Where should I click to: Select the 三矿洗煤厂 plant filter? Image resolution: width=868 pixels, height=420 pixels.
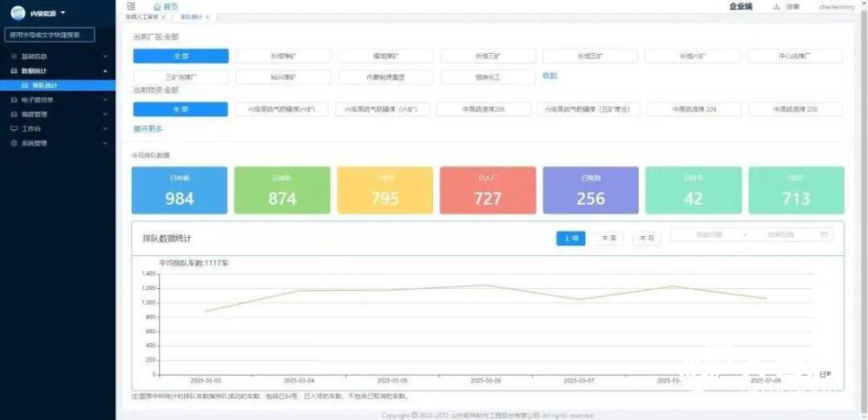pos(181,77)
